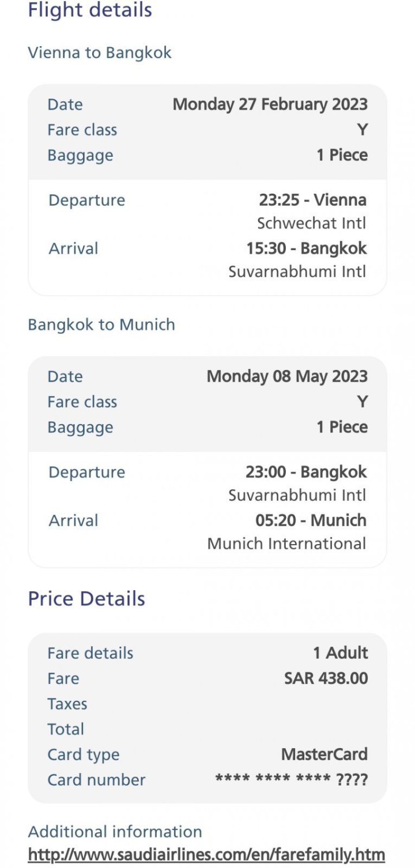Viewport: 415px width, 868px height.
Task: Select the MasterCard card type value
Action: point(324,754)
